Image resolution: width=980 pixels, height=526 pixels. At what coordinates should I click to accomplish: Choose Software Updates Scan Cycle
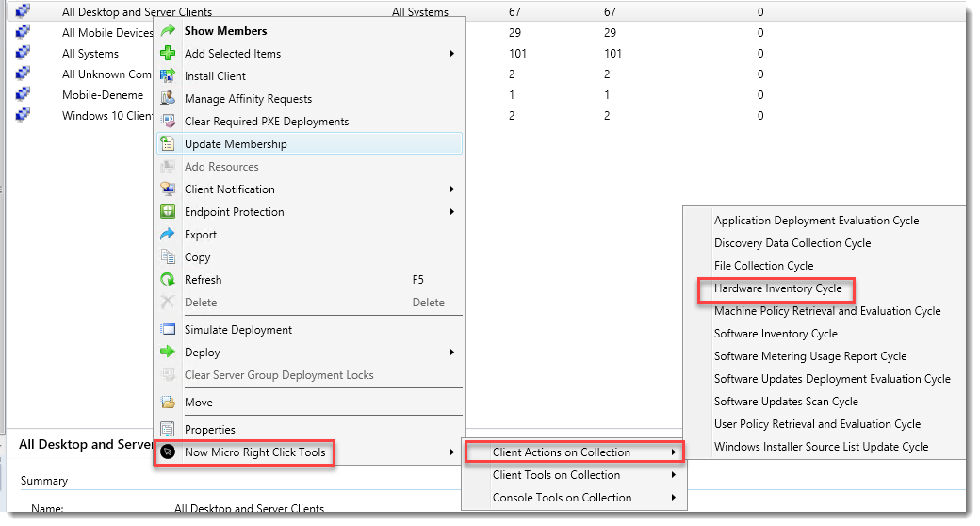click(x=786, y=402)
